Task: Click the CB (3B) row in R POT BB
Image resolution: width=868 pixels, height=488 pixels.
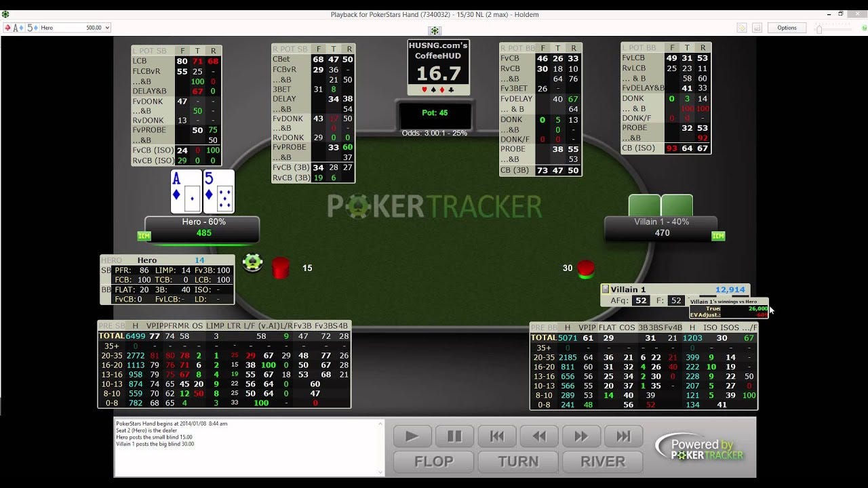Action: [540, 170]
